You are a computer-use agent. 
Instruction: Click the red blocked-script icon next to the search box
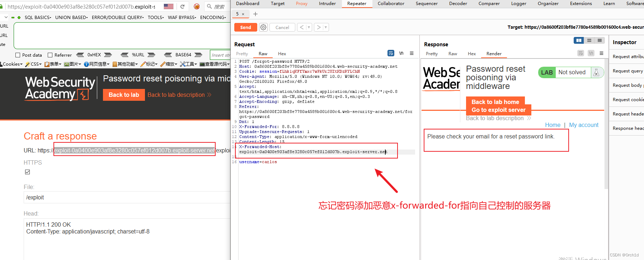pyautogui.click(x=197, y=6)
